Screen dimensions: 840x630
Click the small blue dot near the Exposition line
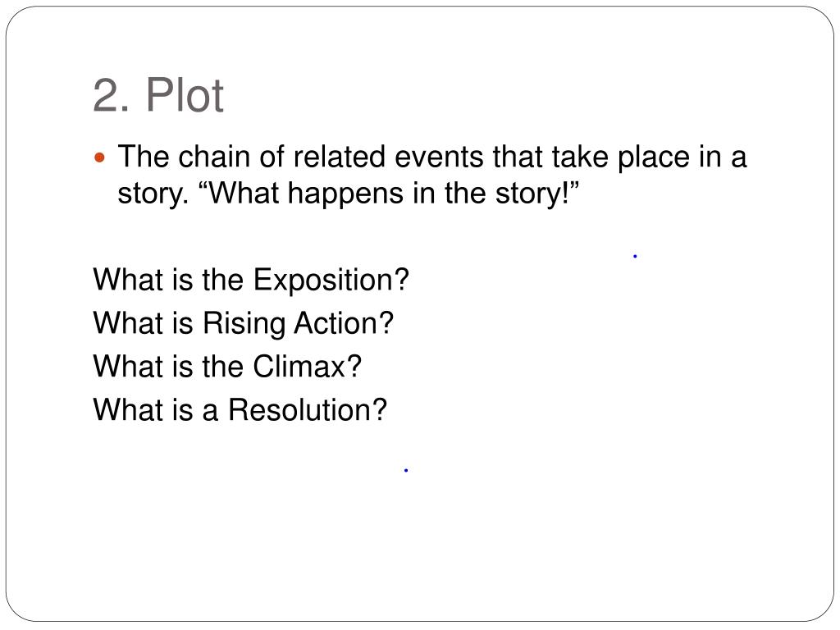tap(635, 256)
